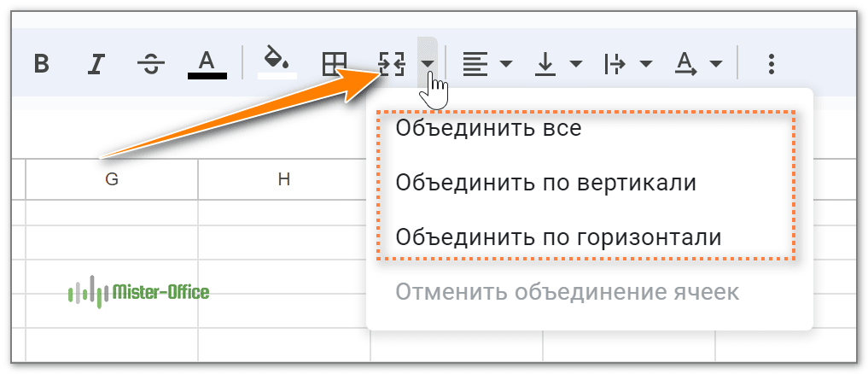Screen dimensions: 868x374
Task: Click the vertical align icon
Action: (x=545, y=64)
